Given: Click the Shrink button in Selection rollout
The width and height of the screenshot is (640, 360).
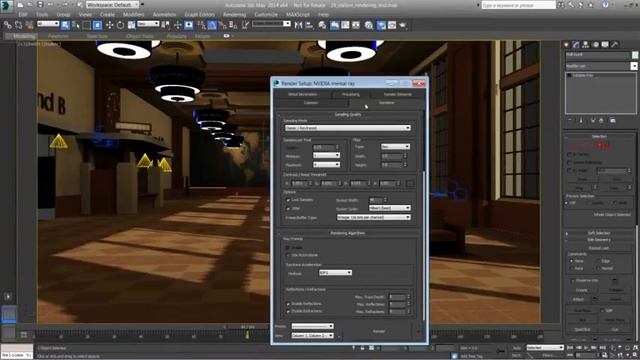Looking at the screenshot, I should 582,179.
